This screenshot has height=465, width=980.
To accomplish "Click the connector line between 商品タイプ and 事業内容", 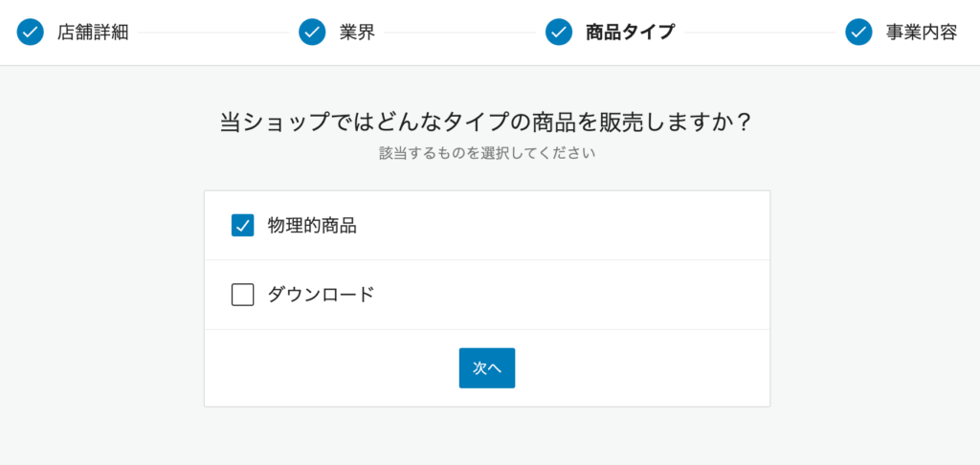I will (760, 33).
